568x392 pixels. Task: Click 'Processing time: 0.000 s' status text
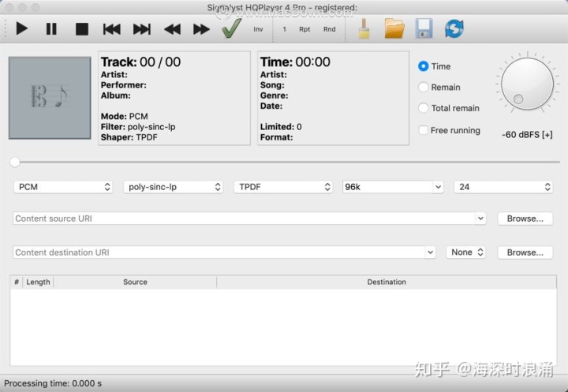(x=53, y=383)
